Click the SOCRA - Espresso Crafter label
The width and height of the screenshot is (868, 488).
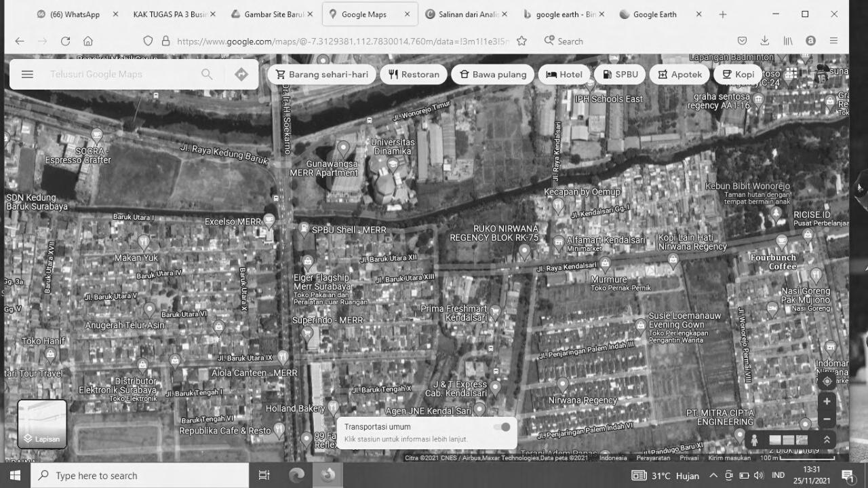click(x=78, y=155)
